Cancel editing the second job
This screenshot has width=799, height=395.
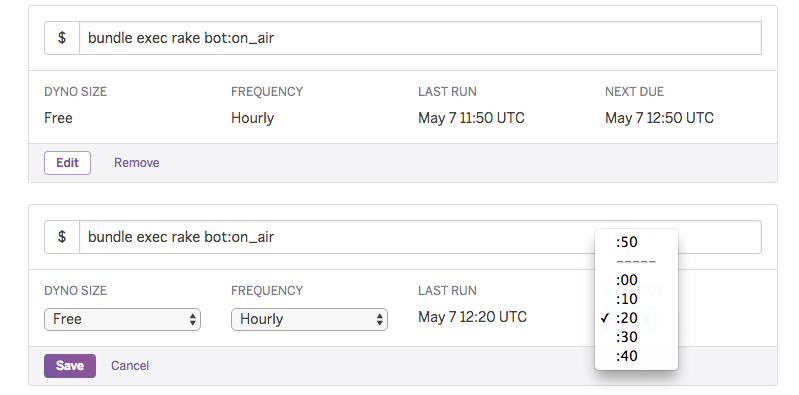(130, 366)
